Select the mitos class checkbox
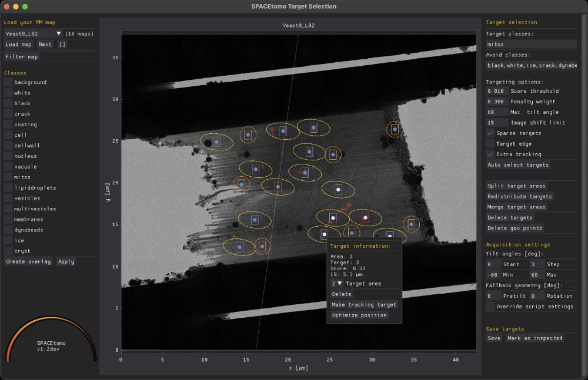 8,177
